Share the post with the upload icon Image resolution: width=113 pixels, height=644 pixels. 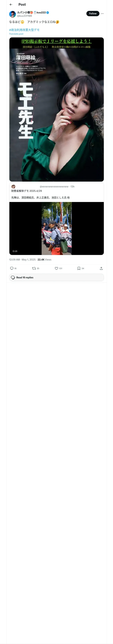click(101, 268)
